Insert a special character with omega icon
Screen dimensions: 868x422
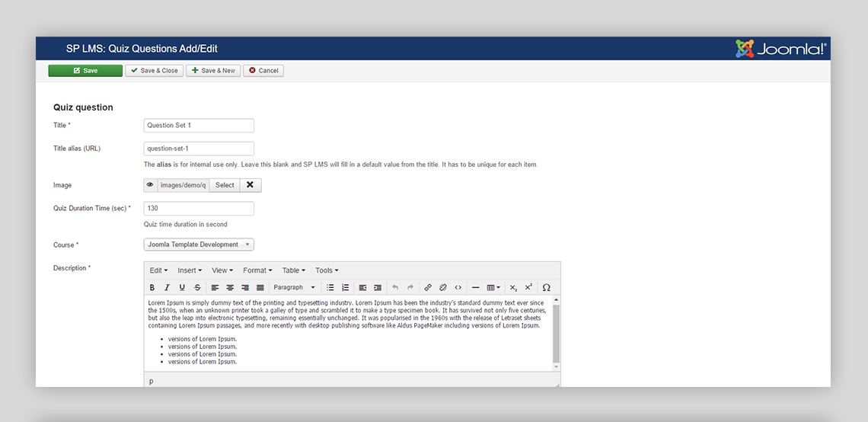(x=546, y=288)
